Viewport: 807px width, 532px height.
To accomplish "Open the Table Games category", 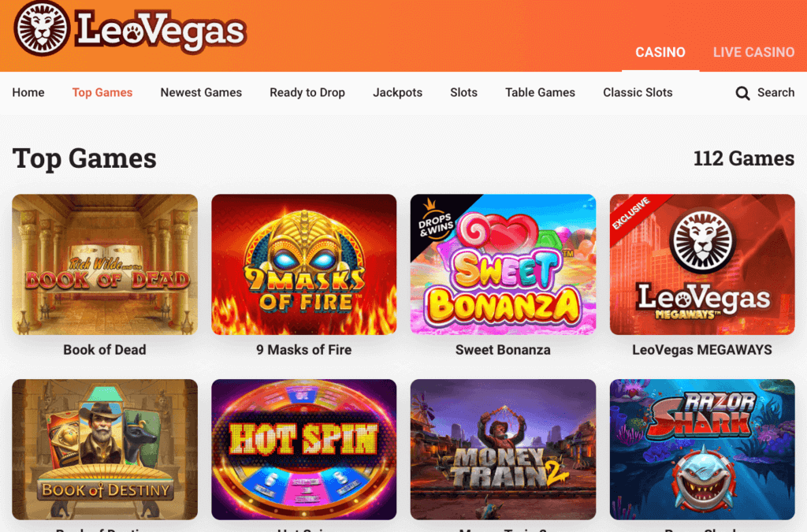I will point(540,93).
